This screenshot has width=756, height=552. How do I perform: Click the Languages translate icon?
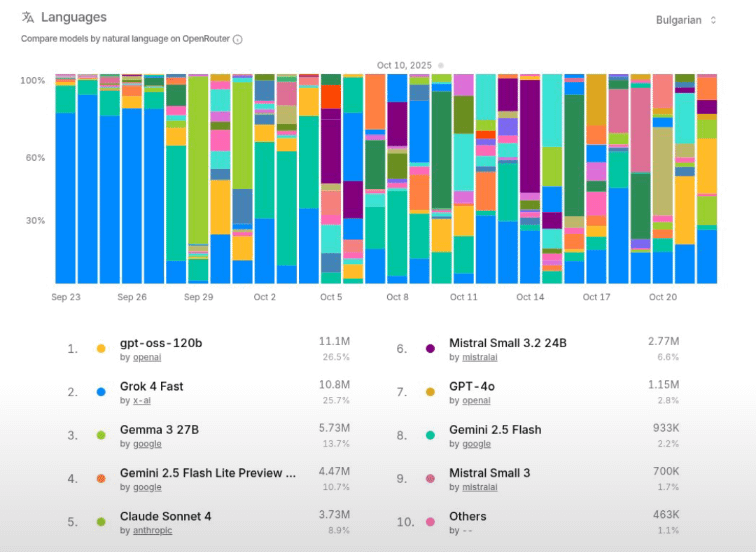(x=27, y=17)
